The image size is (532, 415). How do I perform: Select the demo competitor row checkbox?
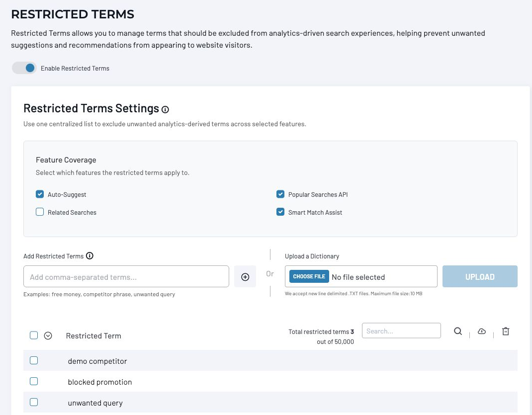[x=34, y=360]
